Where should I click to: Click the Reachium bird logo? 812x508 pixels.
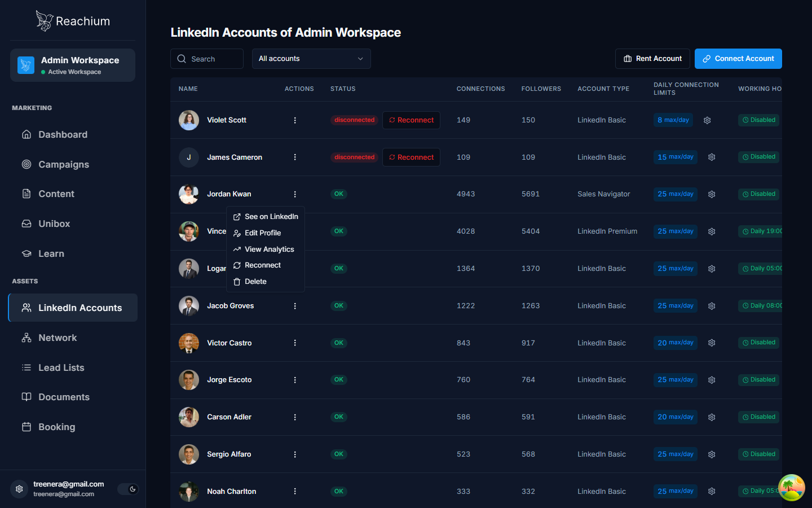[45, 21]
